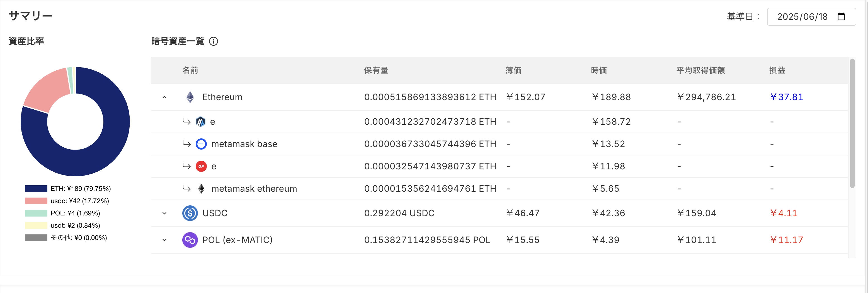The height and width of the screenshot is (293, 868).
Task: Click the 時価 column header
Action: (x=599, y=70)
